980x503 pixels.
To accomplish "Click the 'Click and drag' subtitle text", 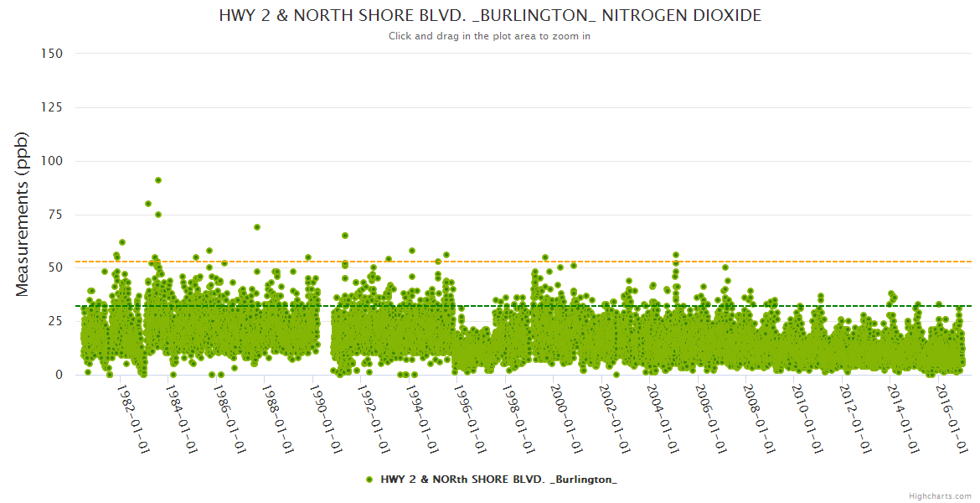I will click(490, 36).
